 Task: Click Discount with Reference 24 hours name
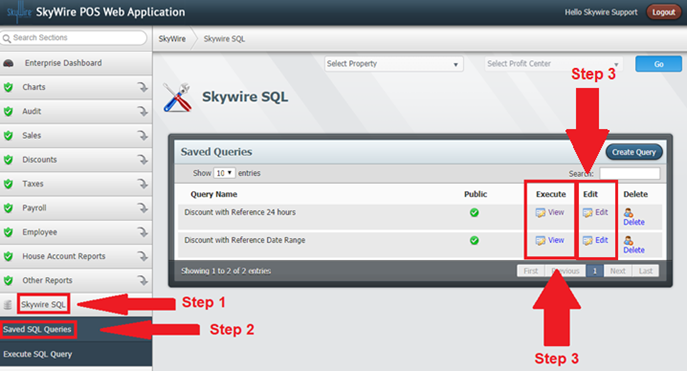tap(240, 212)
